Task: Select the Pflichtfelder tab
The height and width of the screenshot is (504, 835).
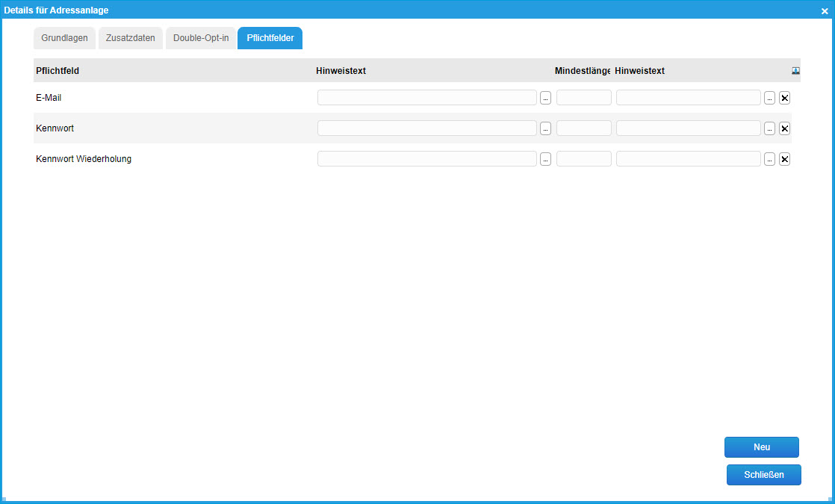Action: click(x=270, y=38)
